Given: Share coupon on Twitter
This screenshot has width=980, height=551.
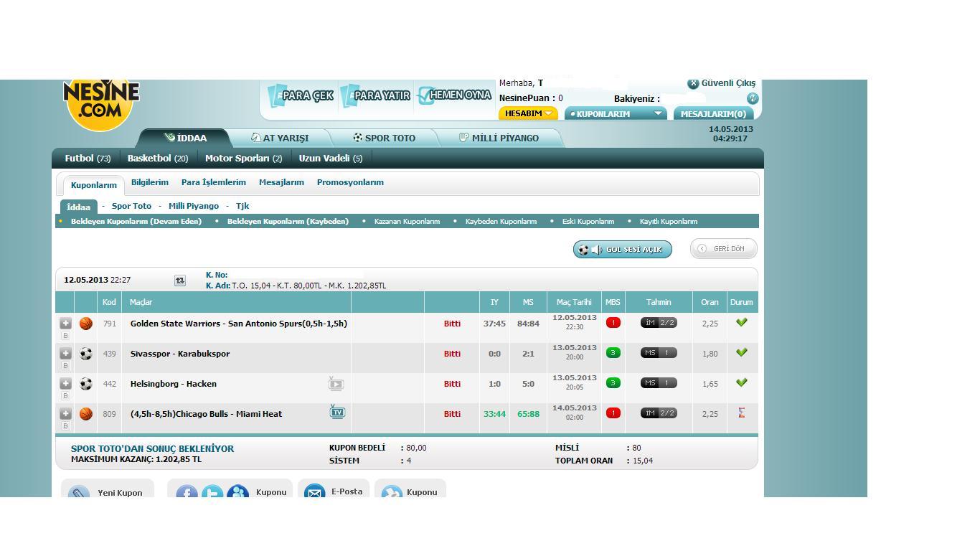Looking at the screenshot, I should [212, 493].
